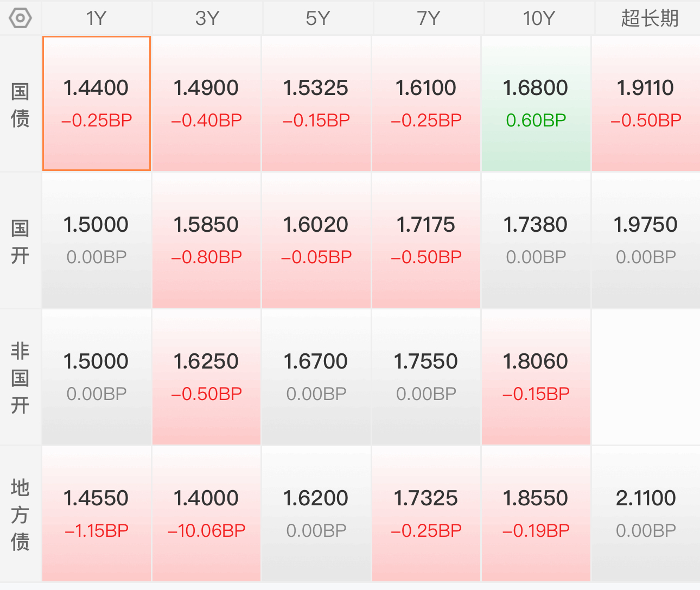
Task: Select the 2.1100 地方债 超长期 cell
Action: (x=646, y=514)
